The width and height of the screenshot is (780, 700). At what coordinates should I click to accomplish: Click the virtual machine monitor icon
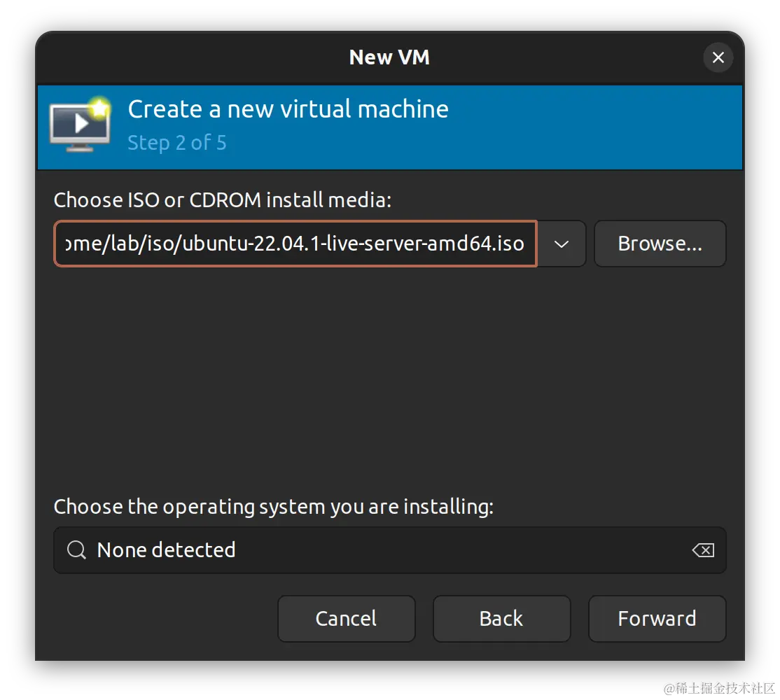80,125
